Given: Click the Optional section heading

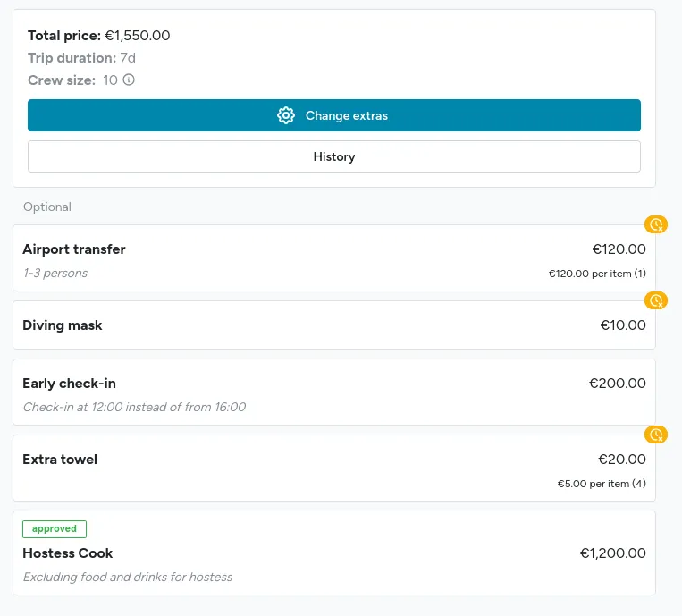Looking at the screenshot, I should point(47,207).
